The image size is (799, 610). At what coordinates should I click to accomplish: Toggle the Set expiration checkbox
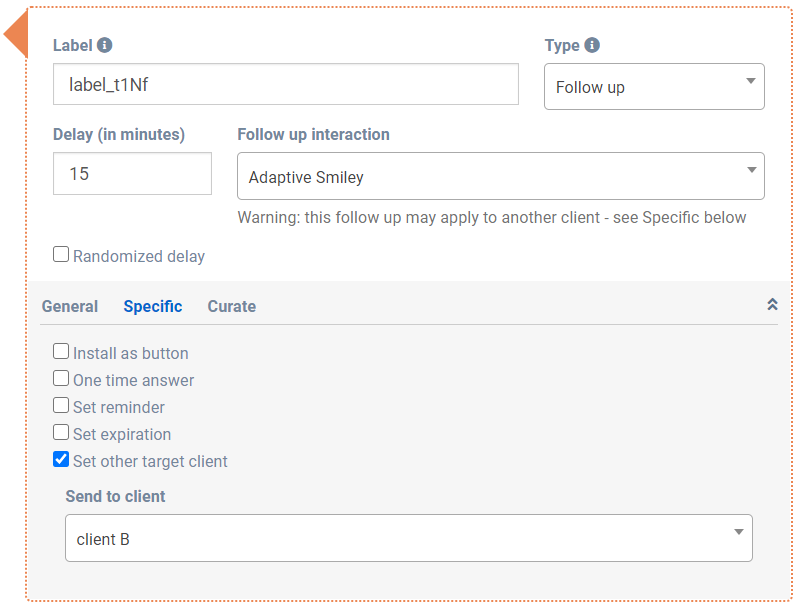click(x=61, y=433)
